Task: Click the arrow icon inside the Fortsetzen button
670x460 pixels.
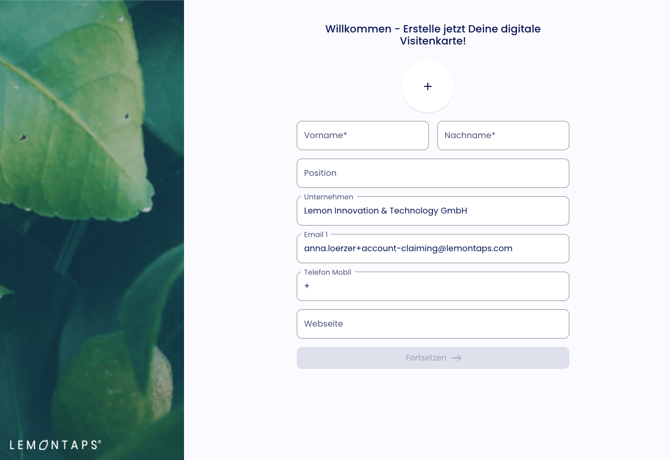Action: coord(456,358)
